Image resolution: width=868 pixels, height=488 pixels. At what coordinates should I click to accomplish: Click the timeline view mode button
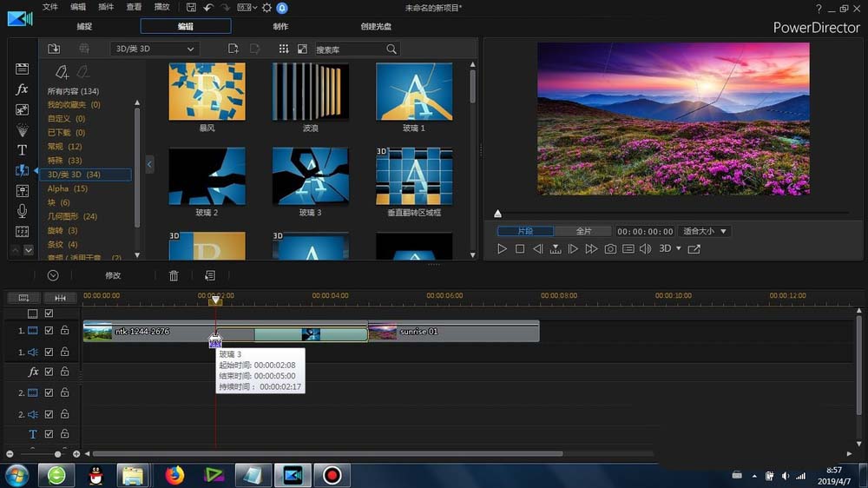(x=23, y=298)
